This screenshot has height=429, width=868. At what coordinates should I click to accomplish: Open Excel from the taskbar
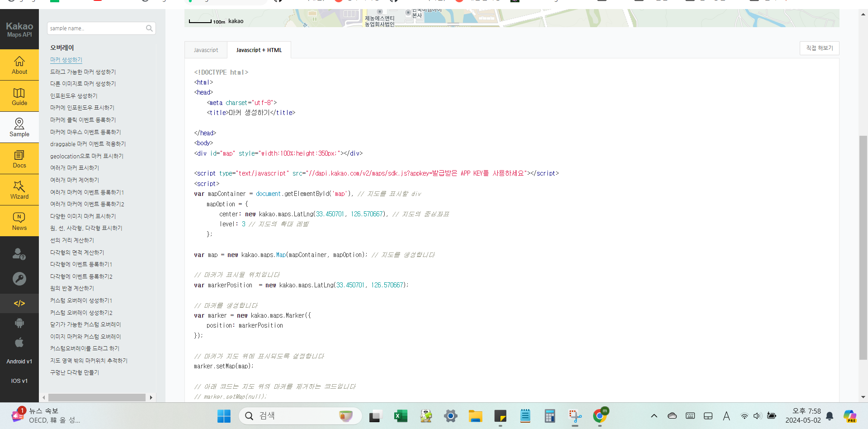point(401,416)
